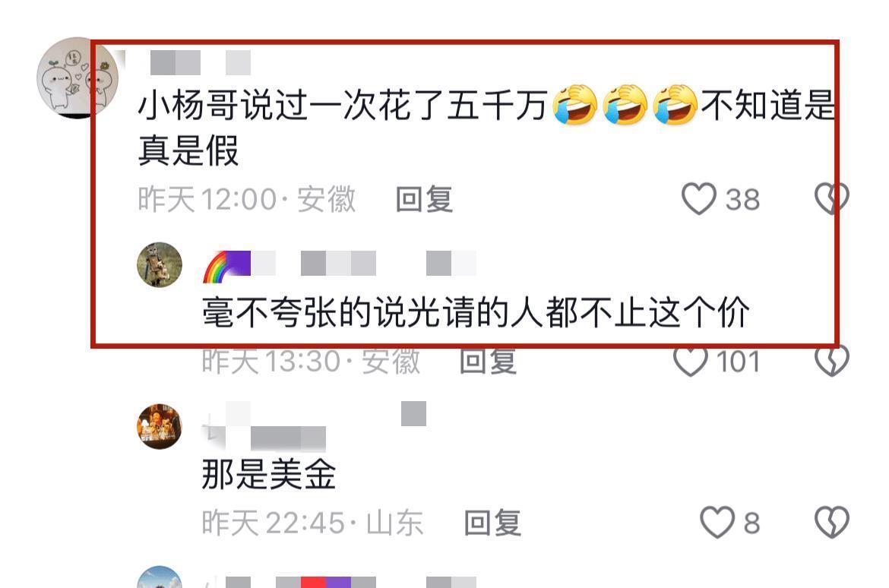Tap the 38 like count
Image resolution: width=889 pixels, height=588 pixels.
pyautogui.click(x=743, y=200)
